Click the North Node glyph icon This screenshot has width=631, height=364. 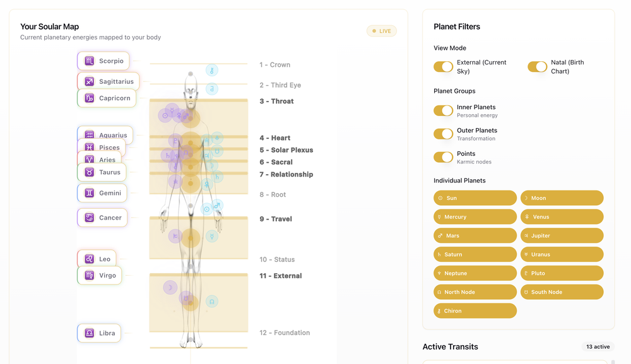tap(439, 291)
